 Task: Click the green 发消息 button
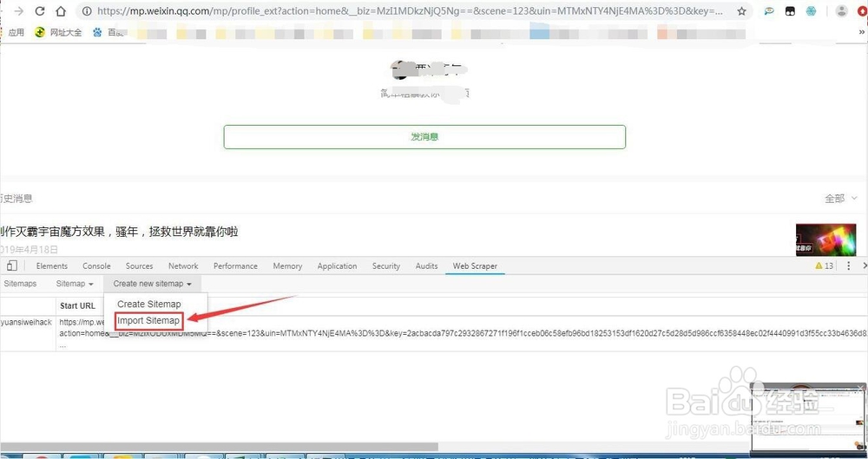click(x=424, y=137)
